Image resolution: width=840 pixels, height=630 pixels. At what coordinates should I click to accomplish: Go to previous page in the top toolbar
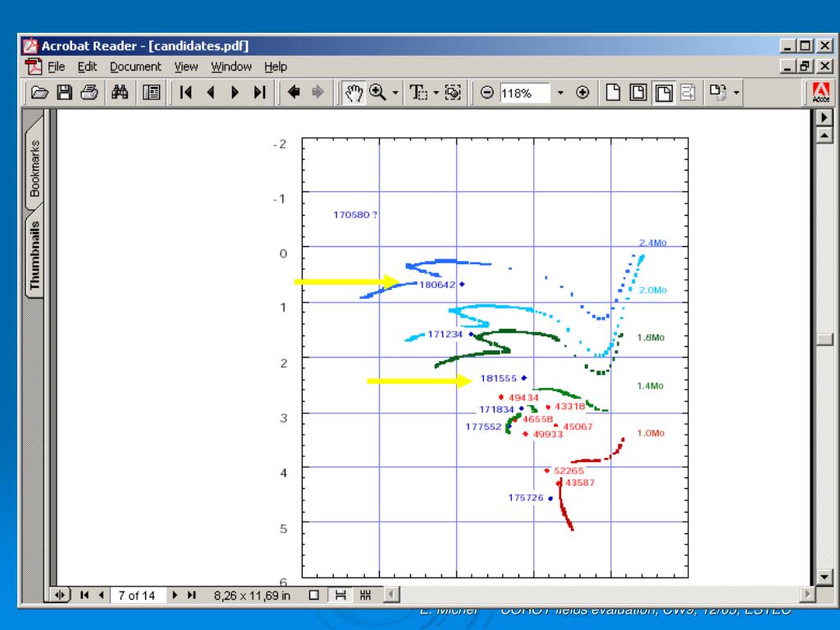click(211, 93)
